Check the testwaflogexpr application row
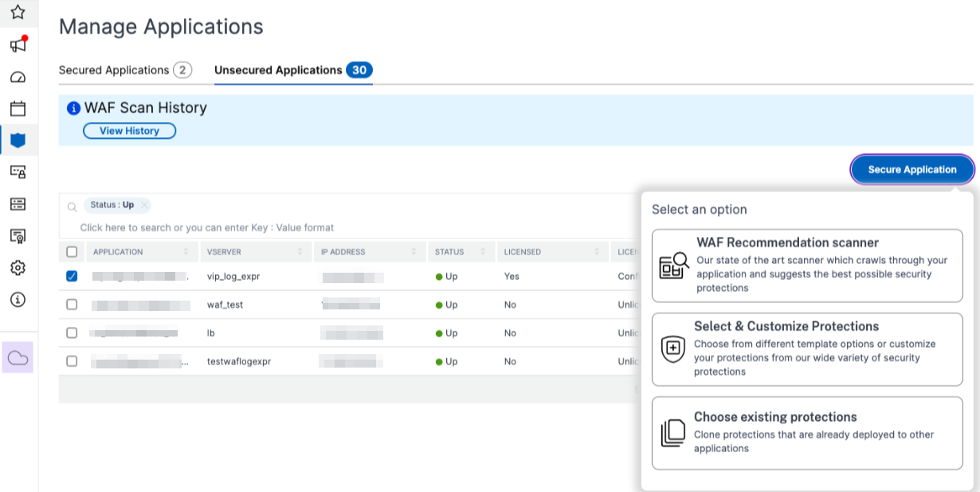 click(x=72, y=361)
